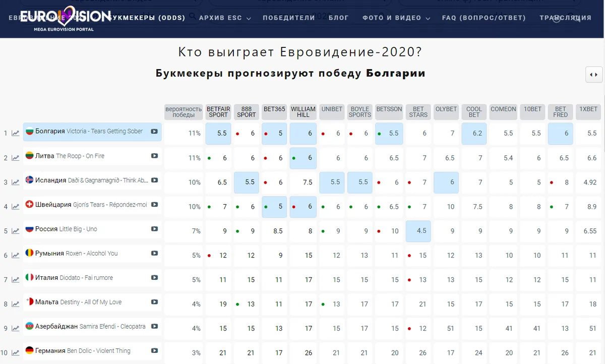Select the BETSSON column header
The width and height of the screenshot is (605, 364).
tap(389, 112)
